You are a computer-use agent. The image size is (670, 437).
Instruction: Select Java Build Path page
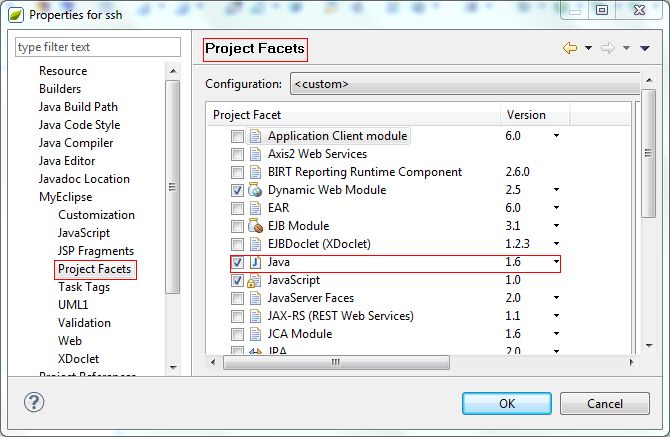(x=78, y=107)
